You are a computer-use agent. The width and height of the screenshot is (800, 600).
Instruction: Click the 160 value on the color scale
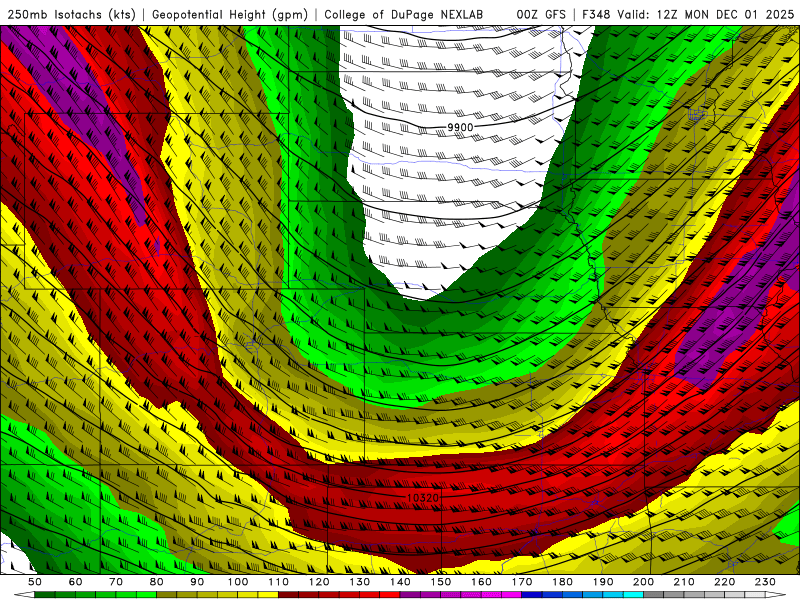point(481,582)
